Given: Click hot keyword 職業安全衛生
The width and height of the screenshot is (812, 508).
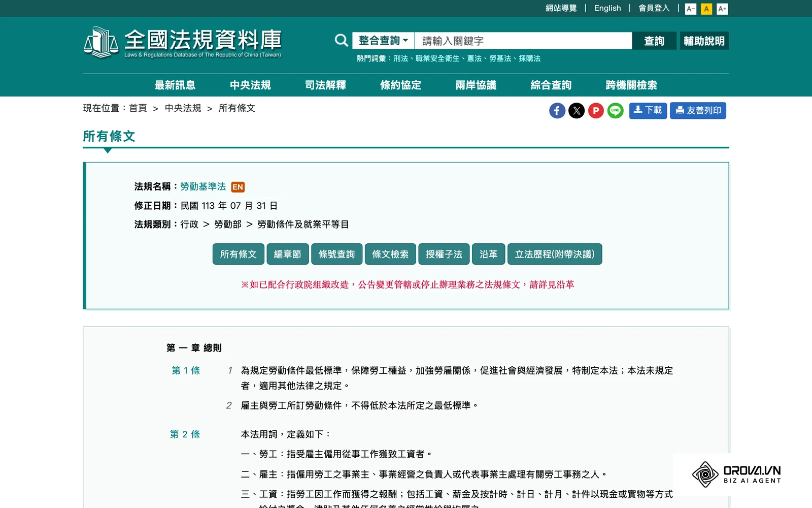Looking at the screenshot, I should point(437,58).
